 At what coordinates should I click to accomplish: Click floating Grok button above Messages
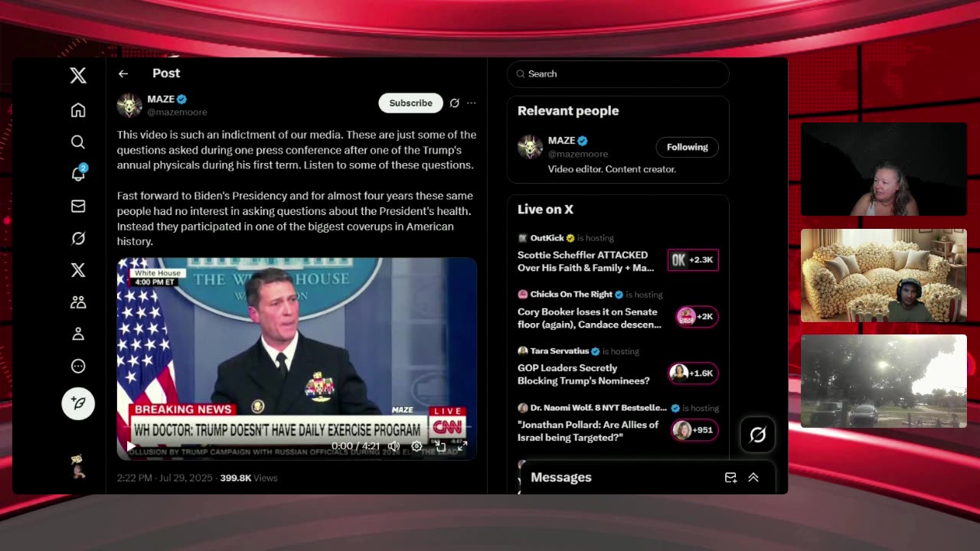point(757,435)
